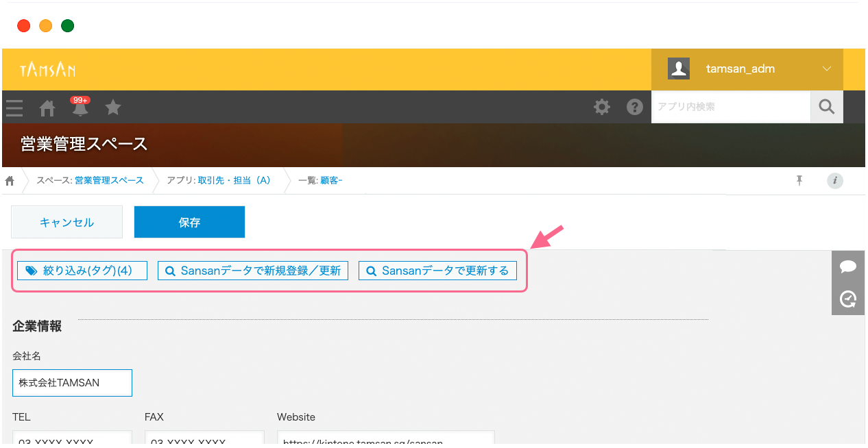The height and width of the screenshot is (448, 868).
Task: Show app info icon
Action: click(834, 181)
